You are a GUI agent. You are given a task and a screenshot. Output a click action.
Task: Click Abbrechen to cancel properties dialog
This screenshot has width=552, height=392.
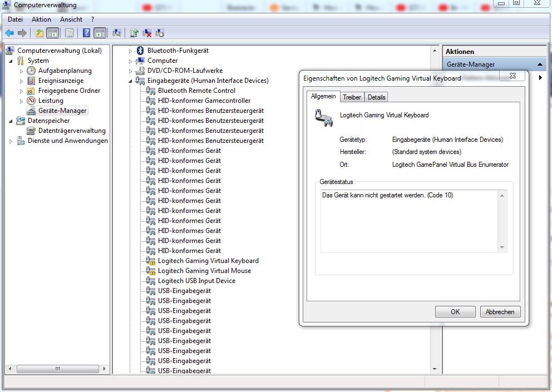500,312
